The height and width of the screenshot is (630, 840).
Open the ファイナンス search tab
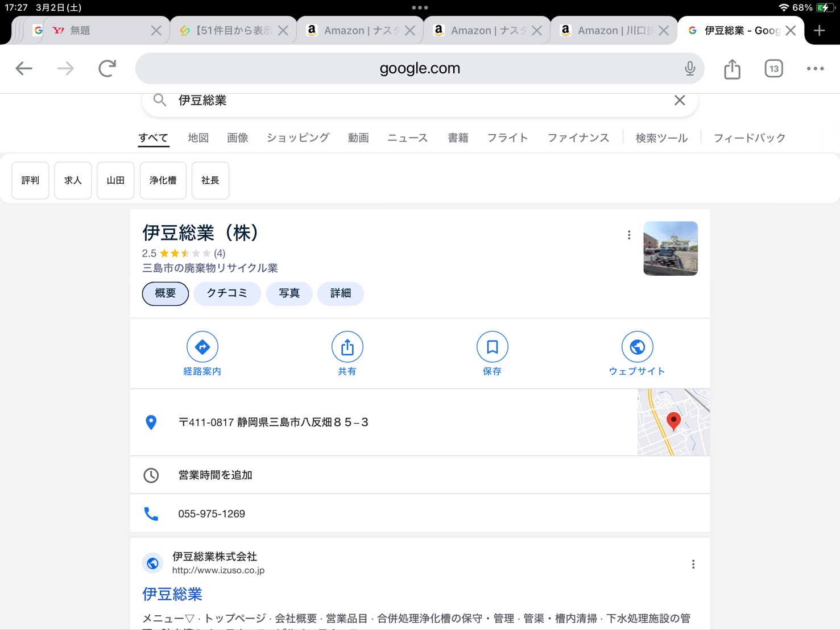tap(578, 138)
